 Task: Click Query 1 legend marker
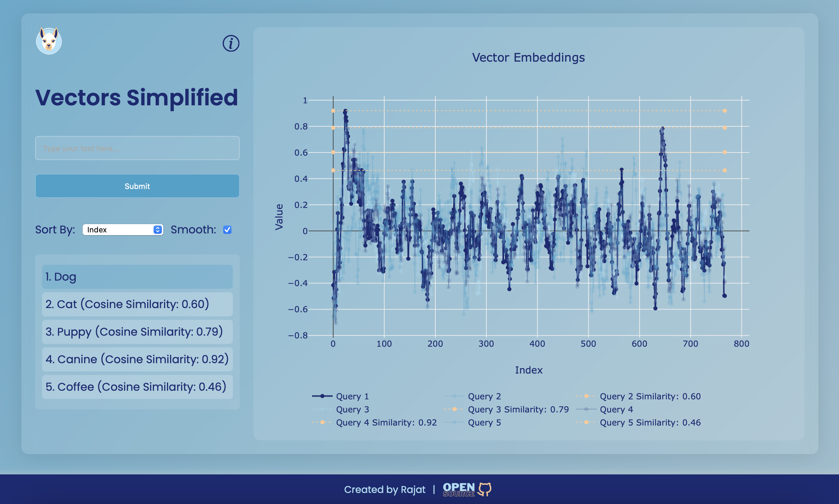322,396
